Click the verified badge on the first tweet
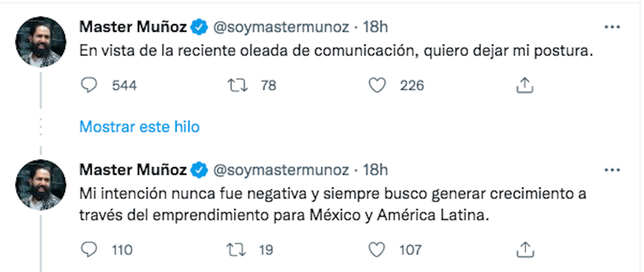Screen dimensions: 644x272 (200, 26)
